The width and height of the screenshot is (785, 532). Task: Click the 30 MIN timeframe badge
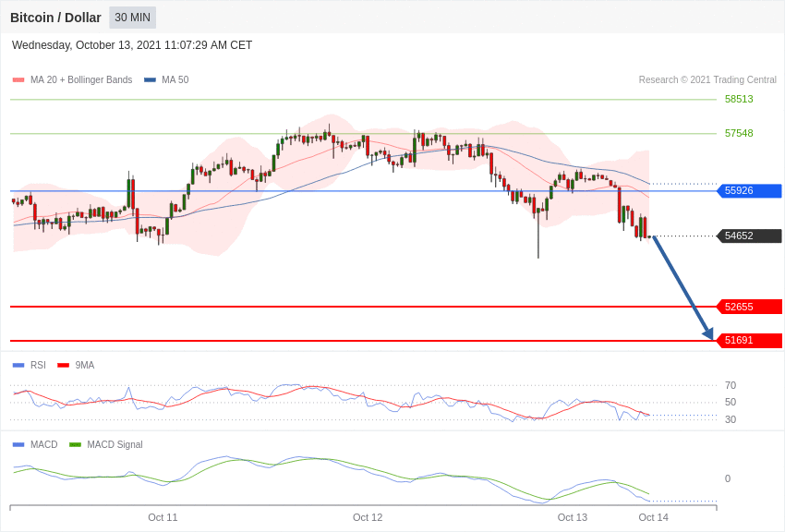point(133,18)
